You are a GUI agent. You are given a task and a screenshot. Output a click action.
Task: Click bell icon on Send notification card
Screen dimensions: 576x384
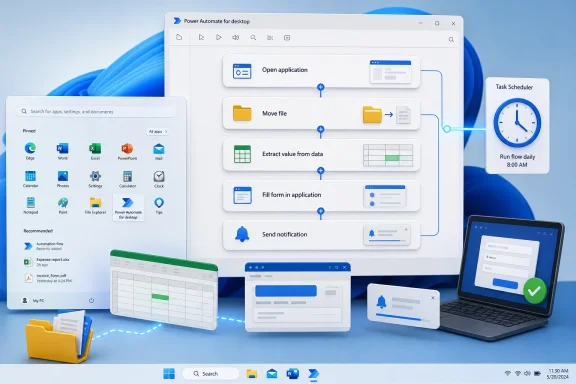242,234
